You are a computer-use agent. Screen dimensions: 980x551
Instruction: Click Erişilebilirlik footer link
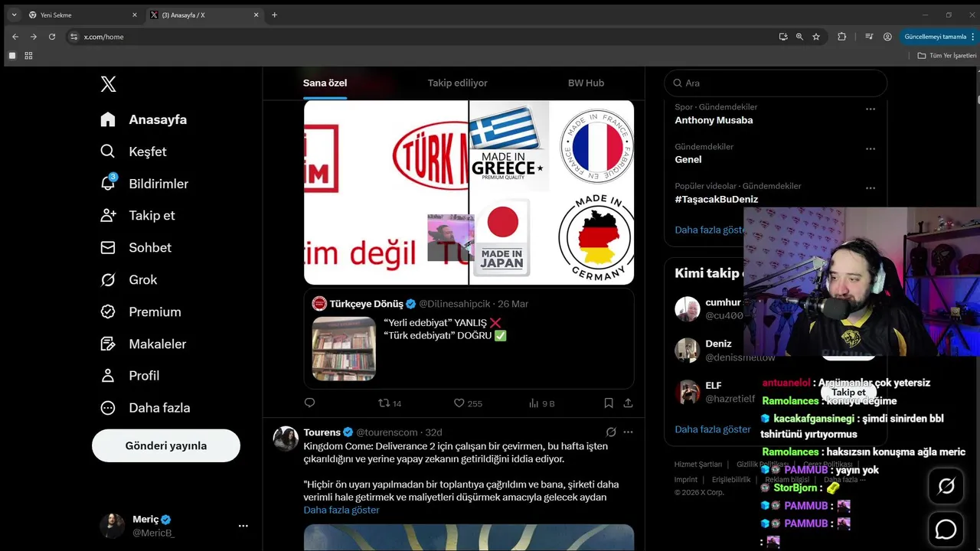tap(731, 480)
